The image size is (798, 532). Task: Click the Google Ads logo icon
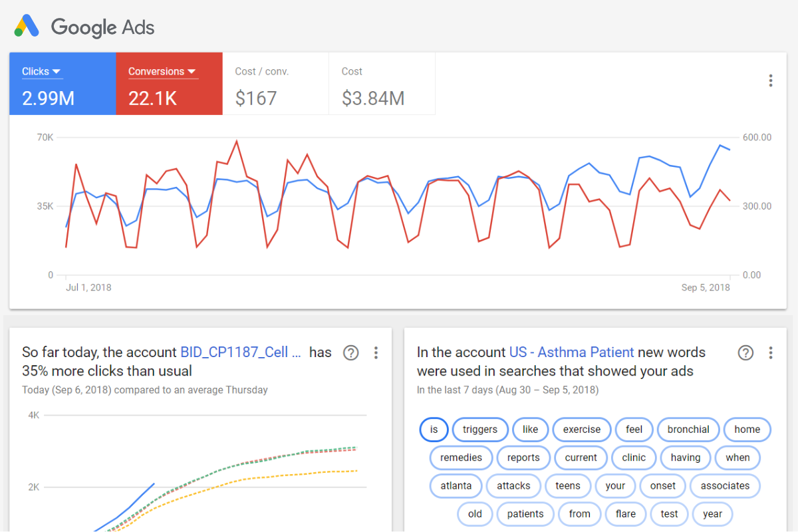[x=27, y=27]
